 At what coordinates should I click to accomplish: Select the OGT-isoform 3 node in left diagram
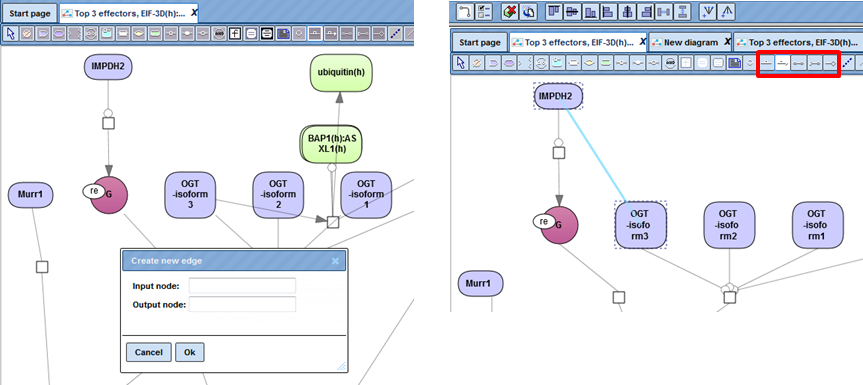point(190,194)
